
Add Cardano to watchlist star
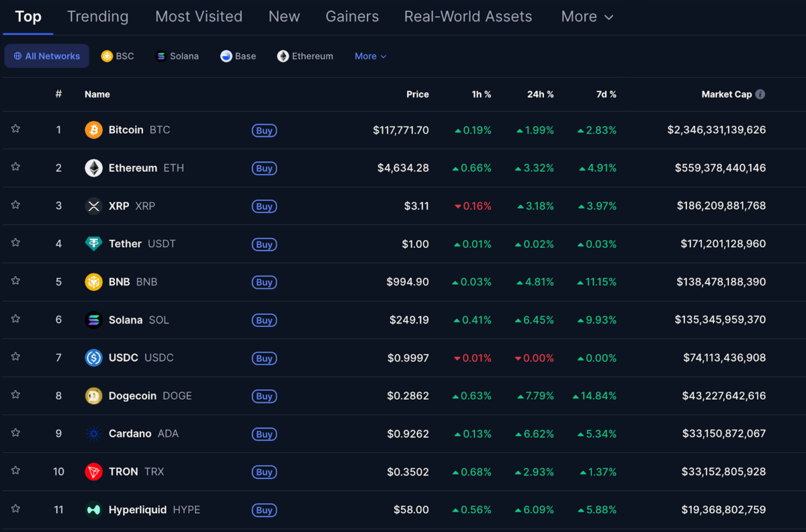click(15, 432)
